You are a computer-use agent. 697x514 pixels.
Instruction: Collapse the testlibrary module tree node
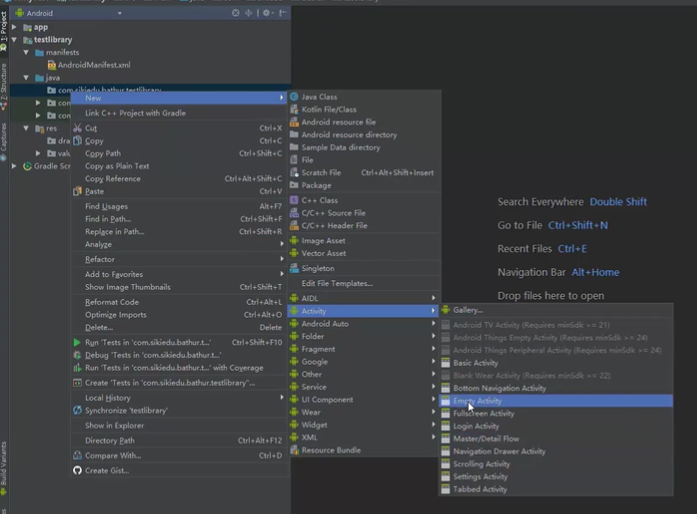tap(14, 40)
